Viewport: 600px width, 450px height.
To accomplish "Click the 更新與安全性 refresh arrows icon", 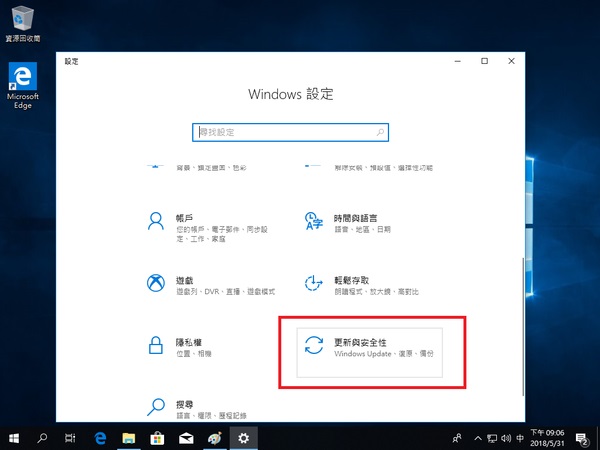I will [314, 345].
